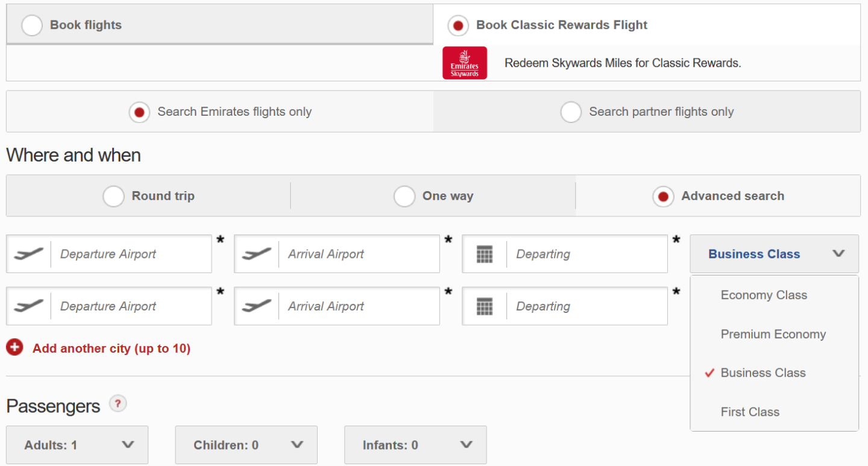
Task: Click second row arrival airplane icon
Action: pyautogui.click(x=256, y=306)
